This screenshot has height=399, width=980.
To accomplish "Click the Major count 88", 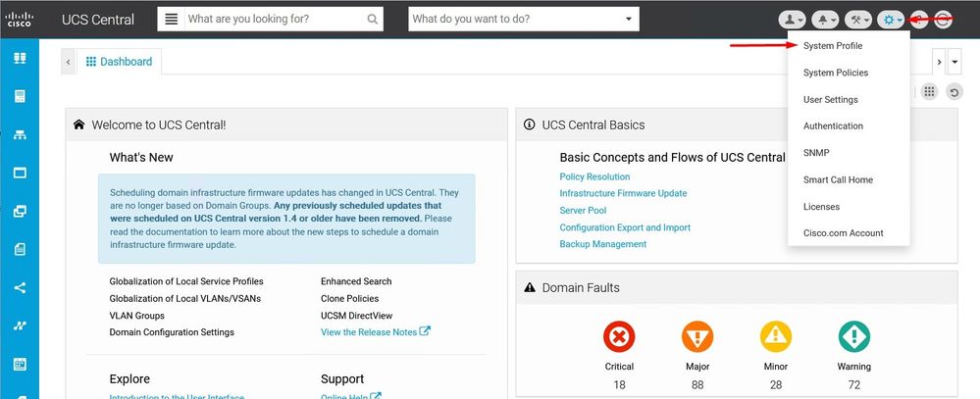I will pos(697,384).
